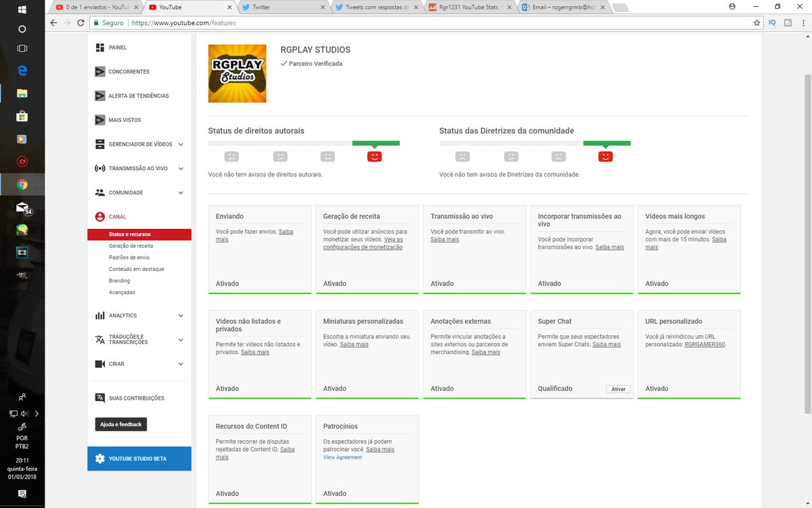Image resolution: width=812 pixels, height=508 pixels.
Task: Click Saiba mais in Miniaturas personalizadas card
Action: pyautogui.click(x=354, y=344)
